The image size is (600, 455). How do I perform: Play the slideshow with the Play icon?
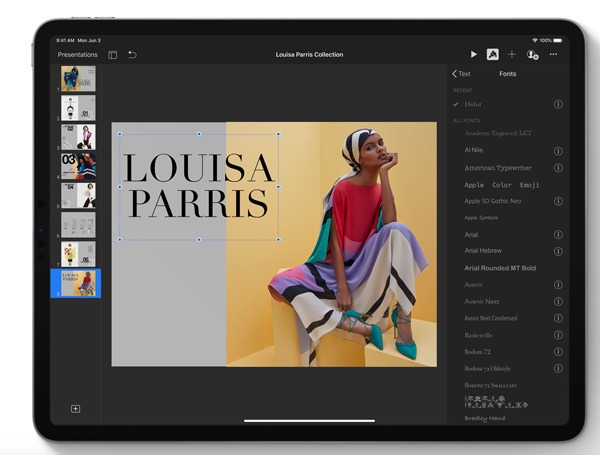coord(474,54)
